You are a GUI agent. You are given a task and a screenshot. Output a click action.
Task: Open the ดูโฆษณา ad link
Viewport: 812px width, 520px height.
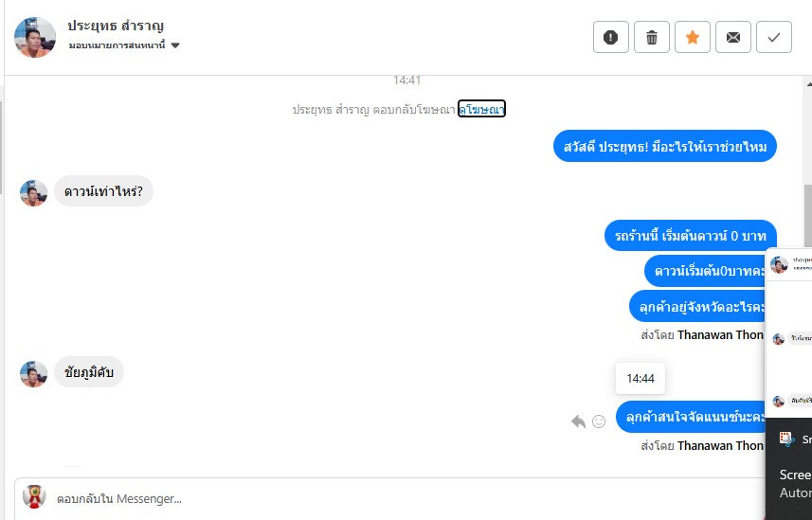[481, 109]
